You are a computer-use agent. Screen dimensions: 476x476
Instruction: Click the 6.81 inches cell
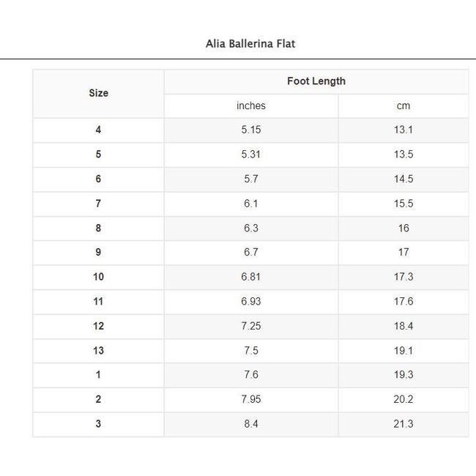250,277
